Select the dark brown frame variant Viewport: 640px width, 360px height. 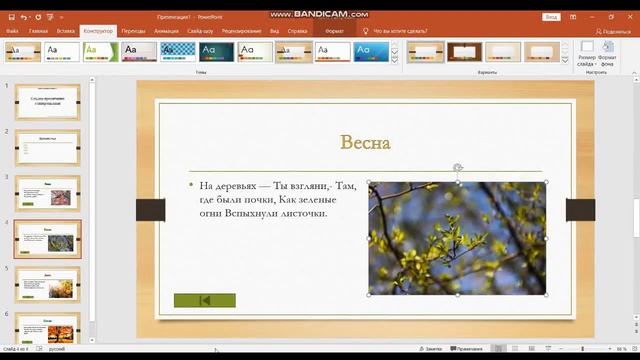pyautogui.click(x=464, y=52)
